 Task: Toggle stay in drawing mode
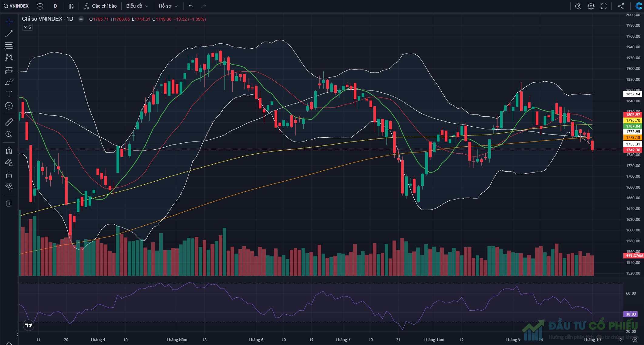(9, 163)
